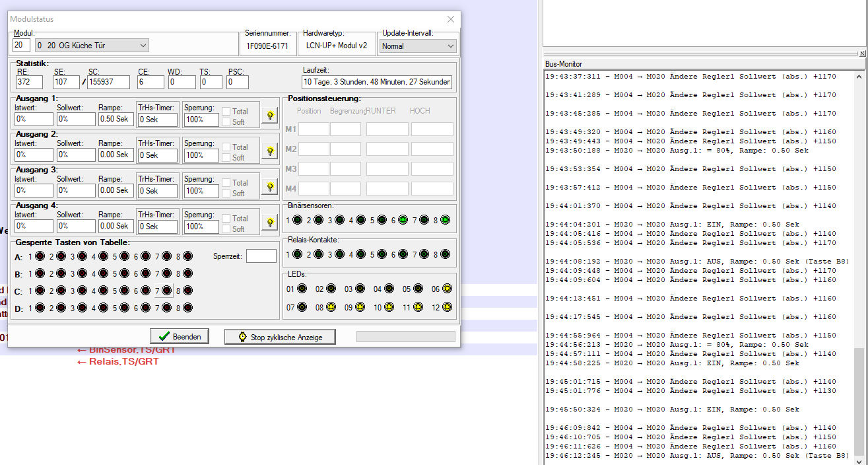The width and height of the screenshot is (868, 465).
Task: Click LED 06 yellow indicator
Action: click(447, 289)
